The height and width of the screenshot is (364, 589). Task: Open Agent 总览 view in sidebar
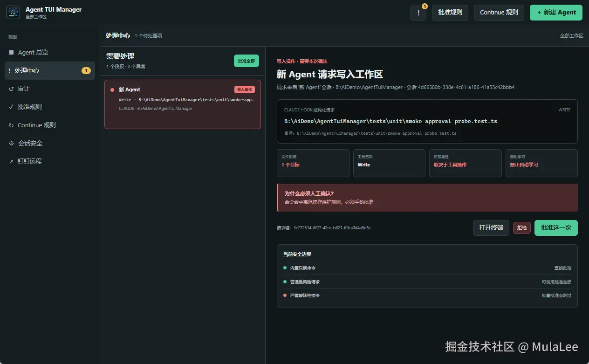coord(50,53)
